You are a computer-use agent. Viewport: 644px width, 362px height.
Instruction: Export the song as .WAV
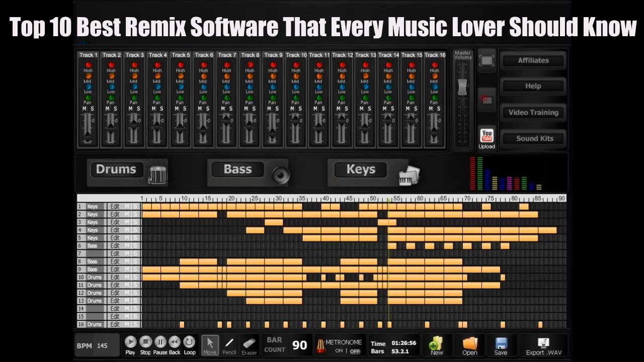[543, 345]
